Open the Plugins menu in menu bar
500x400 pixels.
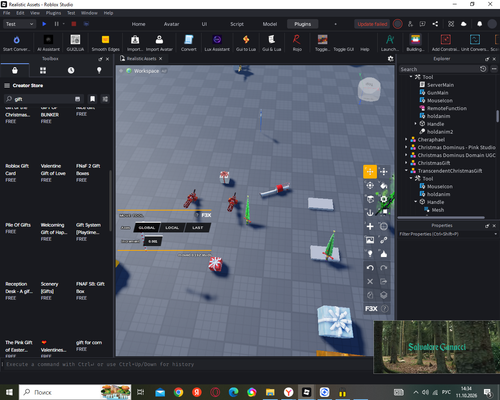tap(53, 13)
